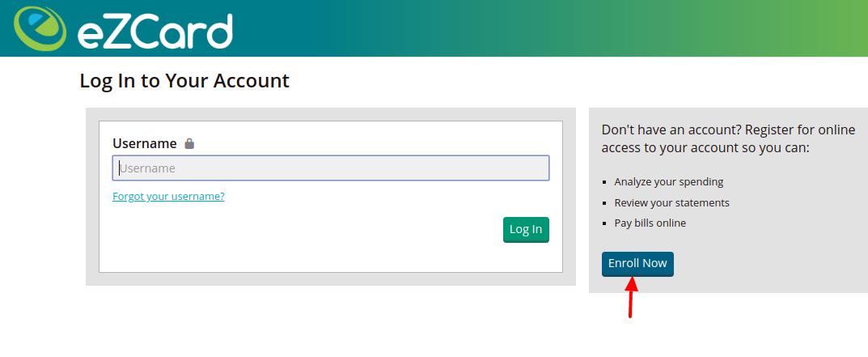This screenshot has width=868, height=357.
Task: Click the bullet before Review your statements
Action: (x=604, y=203)
